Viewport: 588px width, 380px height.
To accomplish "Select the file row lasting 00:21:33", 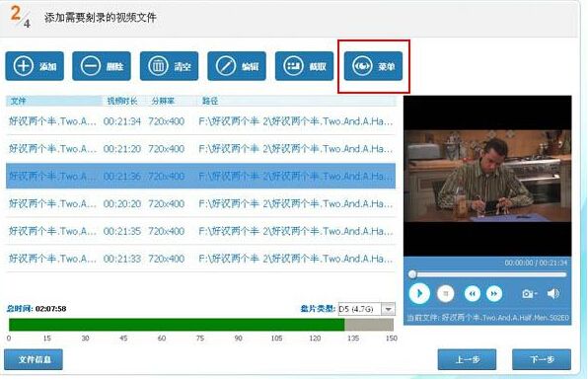I will tap(200, 258).
